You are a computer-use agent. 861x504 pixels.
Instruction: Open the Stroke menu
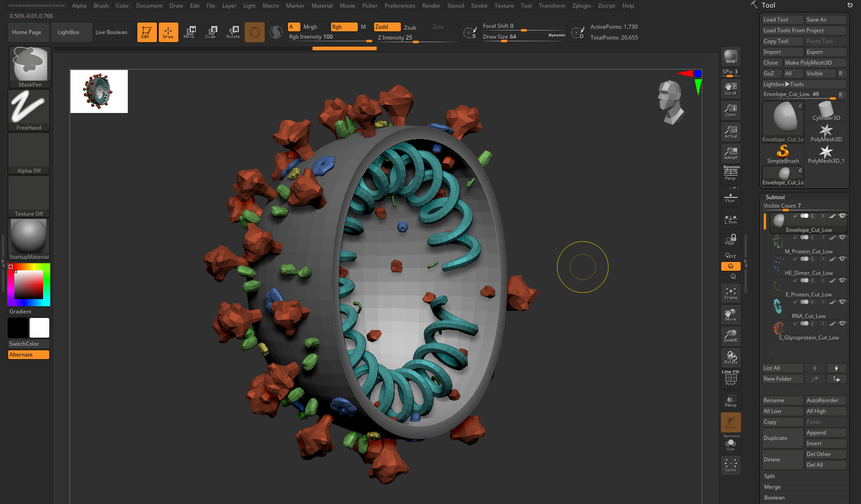(479, 6)
